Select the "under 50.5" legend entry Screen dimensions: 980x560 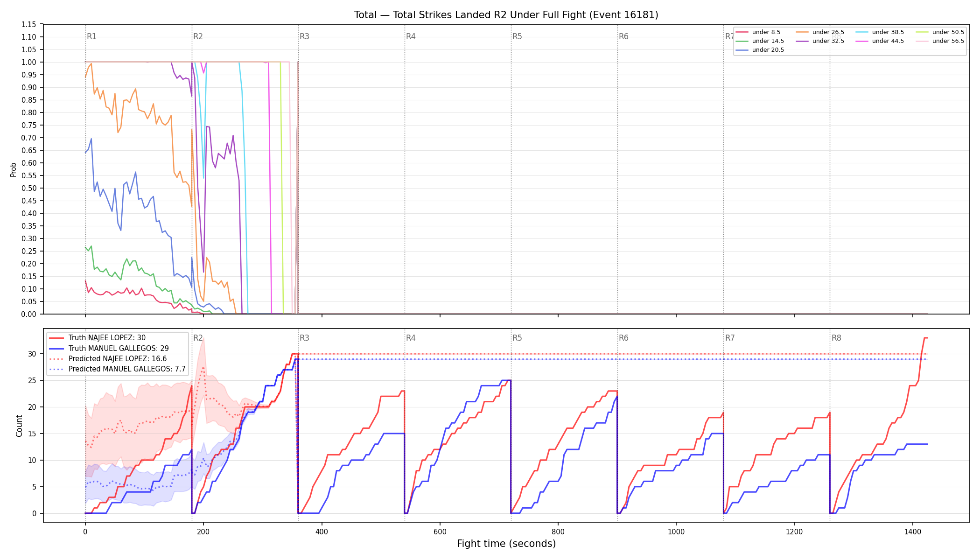click(940, 32)
